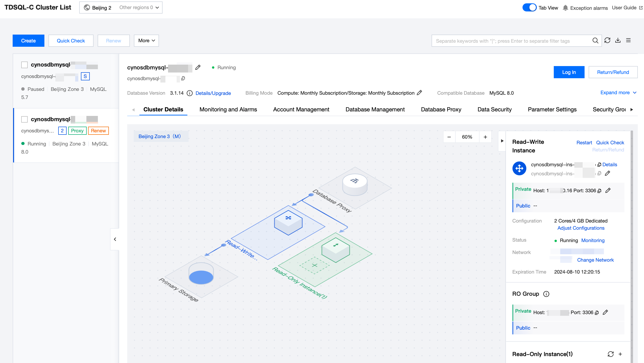Viewport: 644px width, 363px height.
Task: Refresh the Read-Only Instance list
Action: click(x=611, y=354)
